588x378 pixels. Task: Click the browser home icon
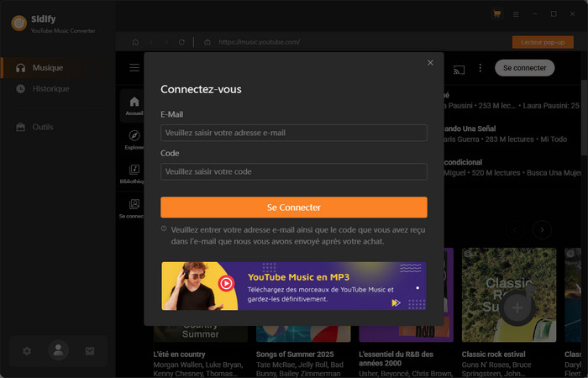click(136, 42)
